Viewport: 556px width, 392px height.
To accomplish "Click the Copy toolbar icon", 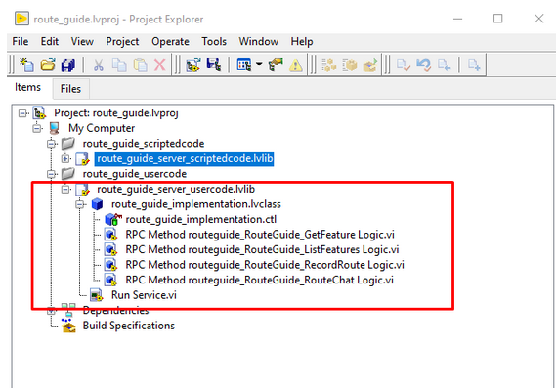I will [x=119, y=65].
